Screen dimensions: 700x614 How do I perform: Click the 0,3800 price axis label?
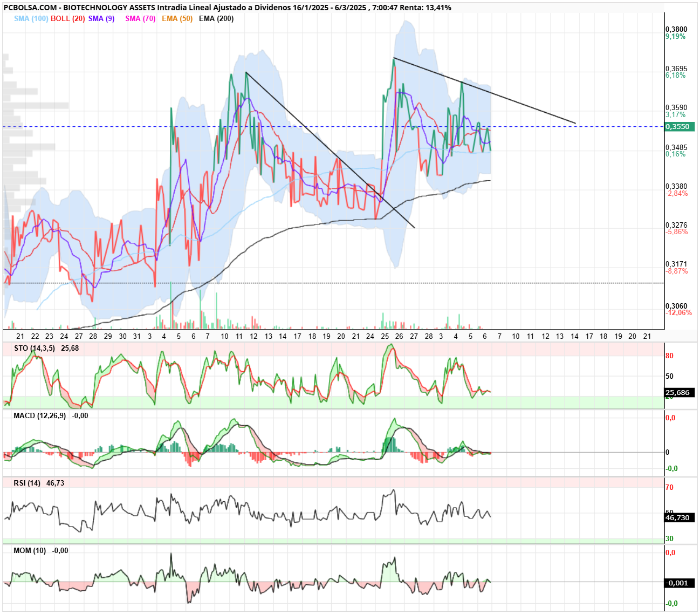(x=676, y=29)
